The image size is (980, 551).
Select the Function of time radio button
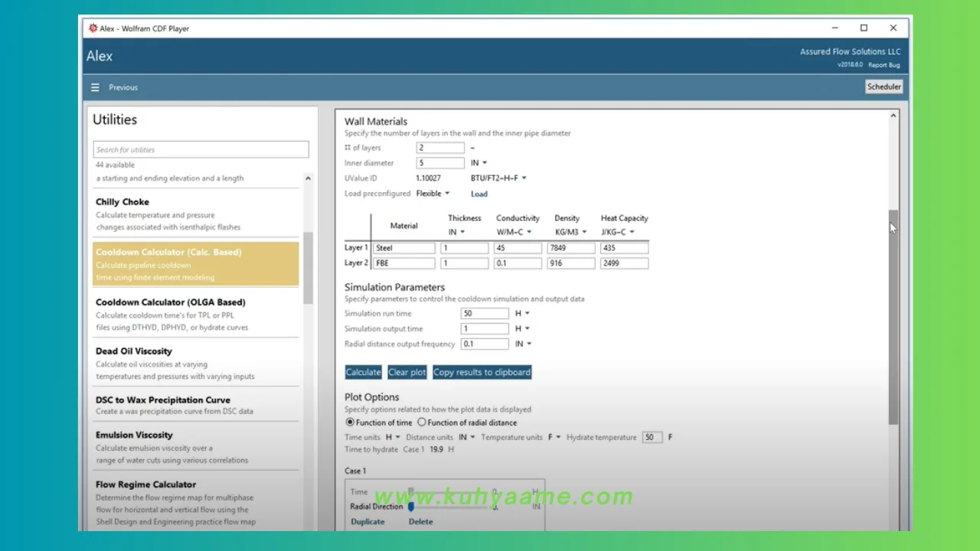click(x=350, y=422)
